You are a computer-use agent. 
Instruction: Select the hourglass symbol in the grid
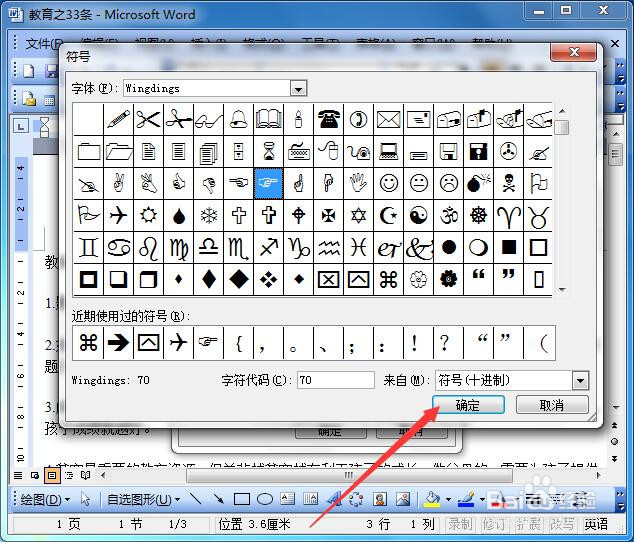click(268, 152)
